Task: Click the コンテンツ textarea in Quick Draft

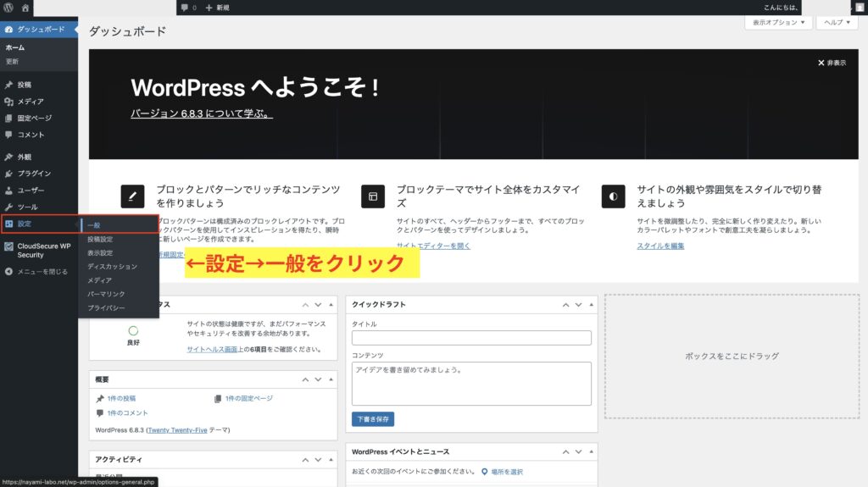Action: 471,384
